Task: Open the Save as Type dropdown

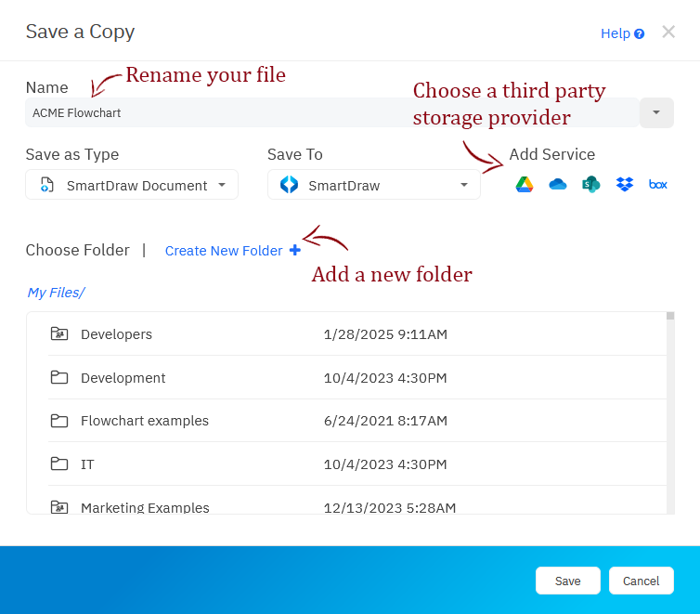Action: click(132, 185)
